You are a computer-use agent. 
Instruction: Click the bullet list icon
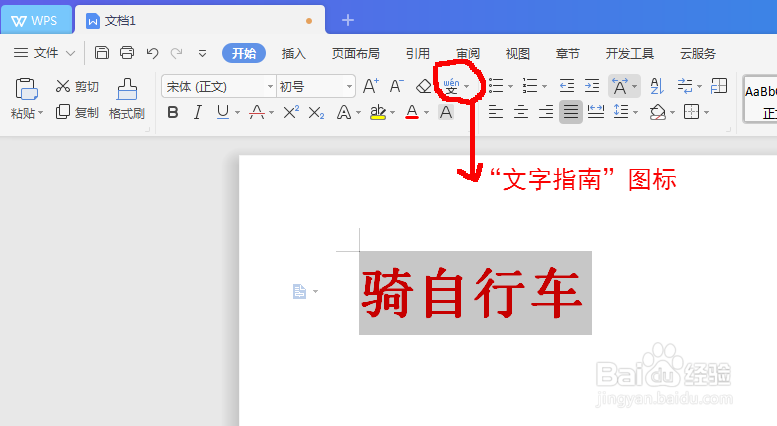(496, 86)
